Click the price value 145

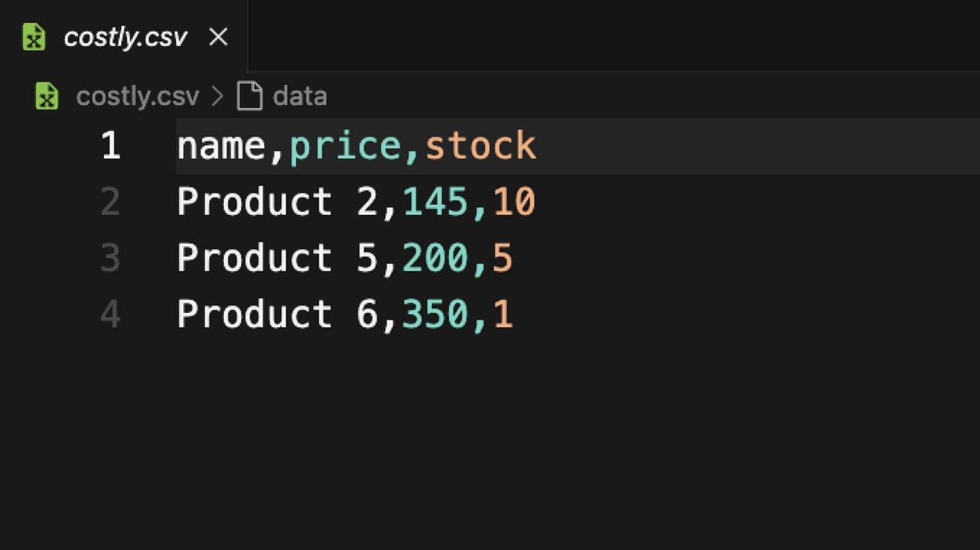[x=435, y=203]
